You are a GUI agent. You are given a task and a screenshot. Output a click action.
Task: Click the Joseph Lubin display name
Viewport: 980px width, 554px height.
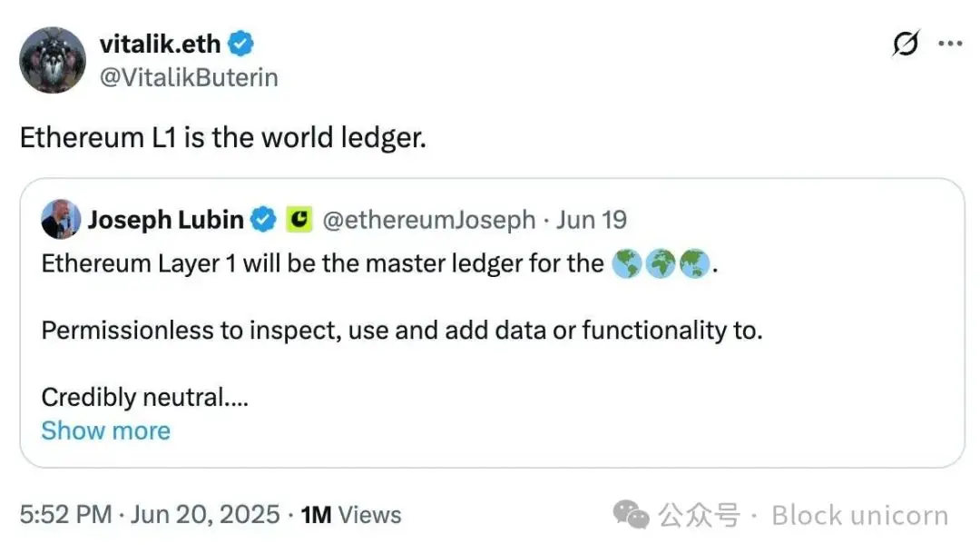[x=165, y=220]
